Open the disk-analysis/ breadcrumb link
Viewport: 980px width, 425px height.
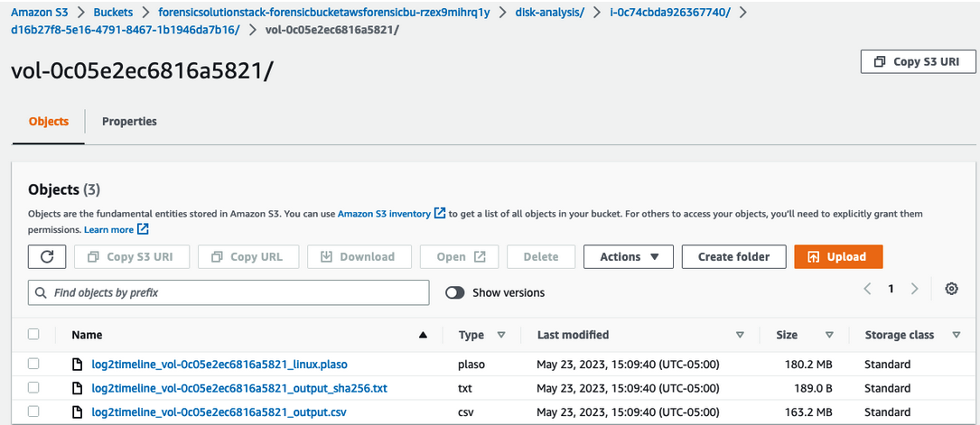click(550, 14)
